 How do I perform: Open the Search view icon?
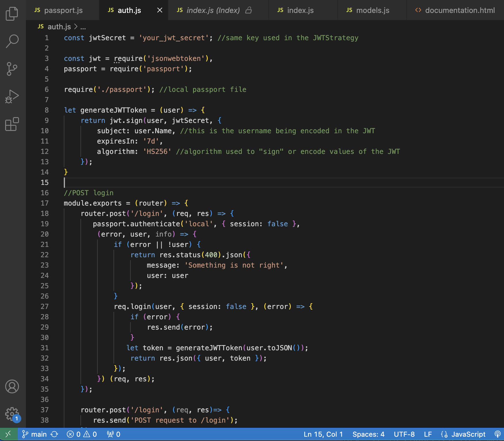(12, 41)
